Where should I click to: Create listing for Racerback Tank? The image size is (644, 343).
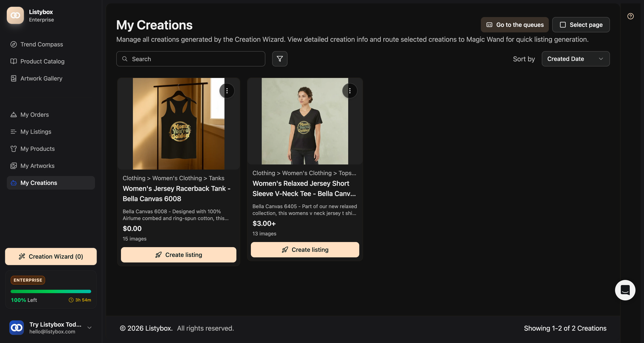(178, 255)
